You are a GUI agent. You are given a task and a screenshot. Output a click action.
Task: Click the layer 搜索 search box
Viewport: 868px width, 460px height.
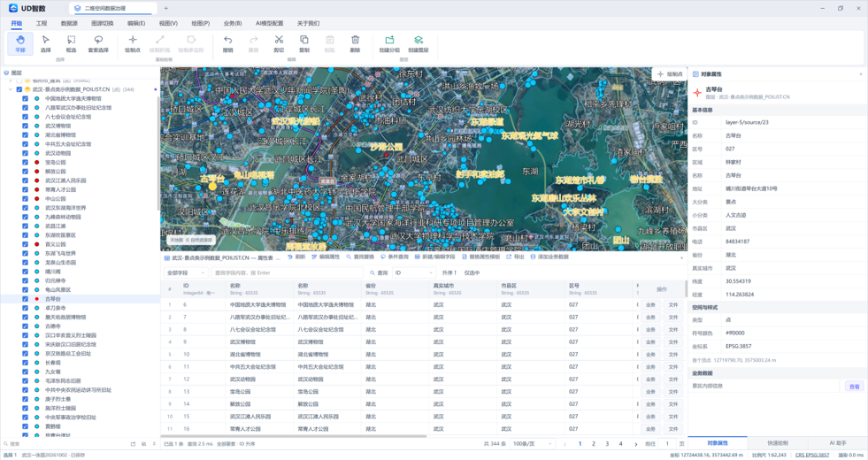coord(65,444)
